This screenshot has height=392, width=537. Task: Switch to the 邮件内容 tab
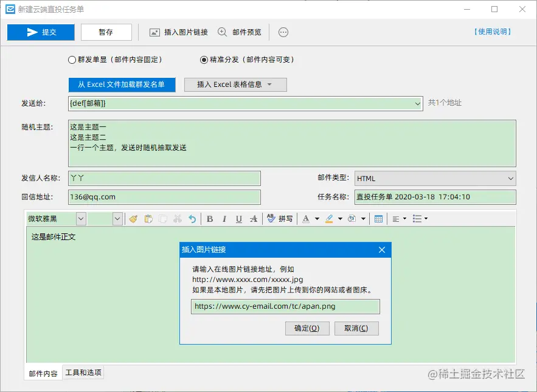[x=43, y=374]
